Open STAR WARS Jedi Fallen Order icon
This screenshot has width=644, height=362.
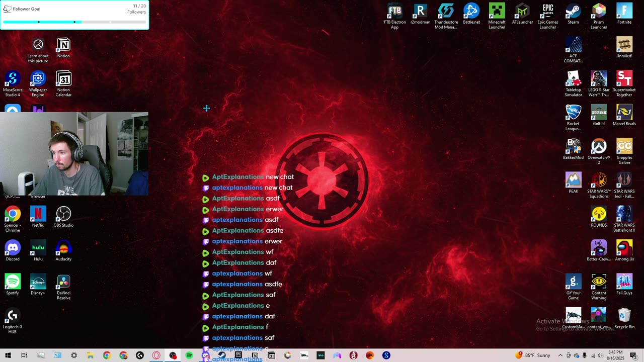(x=624, y=185)
